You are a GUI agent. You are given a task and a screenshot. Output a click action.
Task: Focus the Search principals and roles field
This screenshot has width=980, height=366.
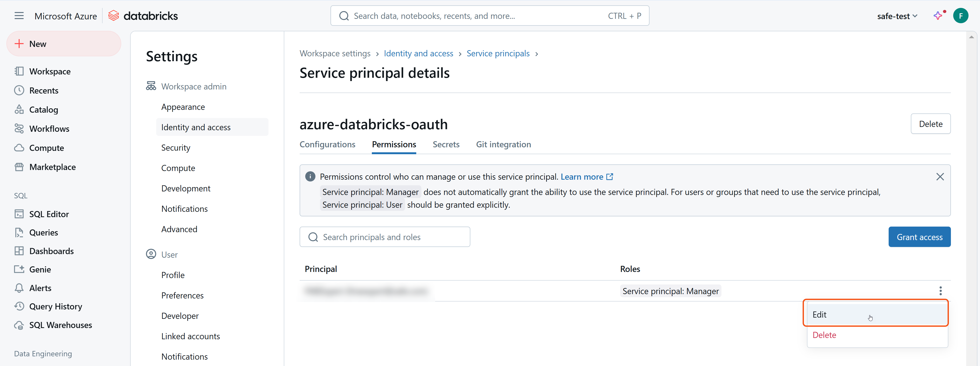tap(385, 237)
